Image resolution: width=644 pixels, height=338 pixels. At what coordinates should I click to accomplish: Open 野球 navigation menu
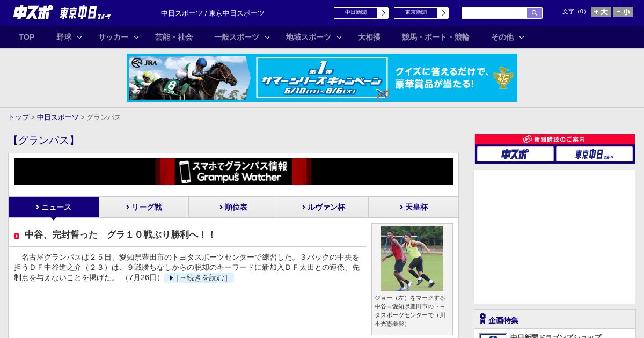click(x=64, y=37)
